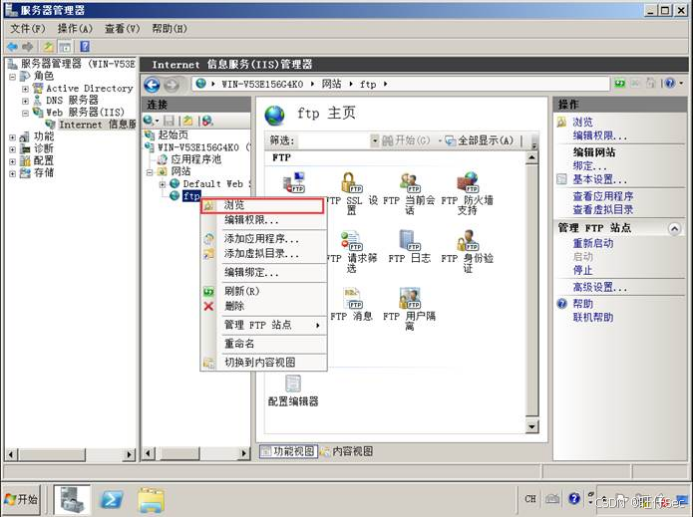Open the FTP Current Sessions icon
The image size is (694, 517).
pos(409,193)
